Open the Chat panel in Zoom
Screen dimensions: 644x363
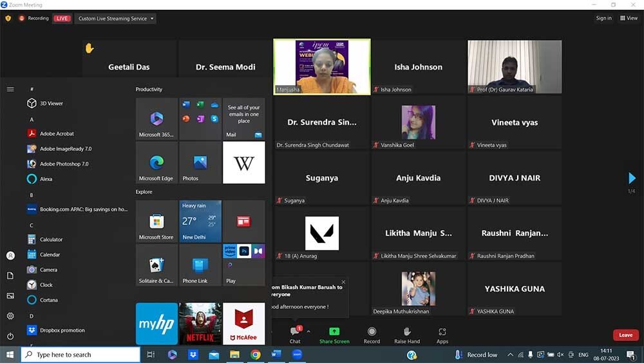(295, 334)
